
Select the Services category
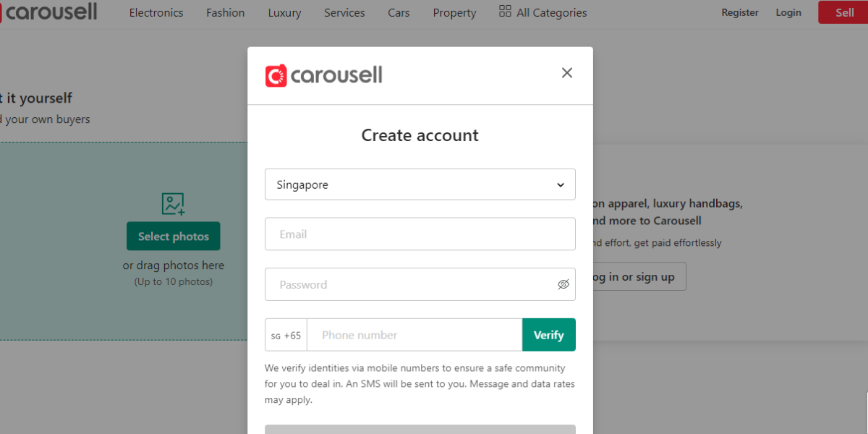point(344,12)
